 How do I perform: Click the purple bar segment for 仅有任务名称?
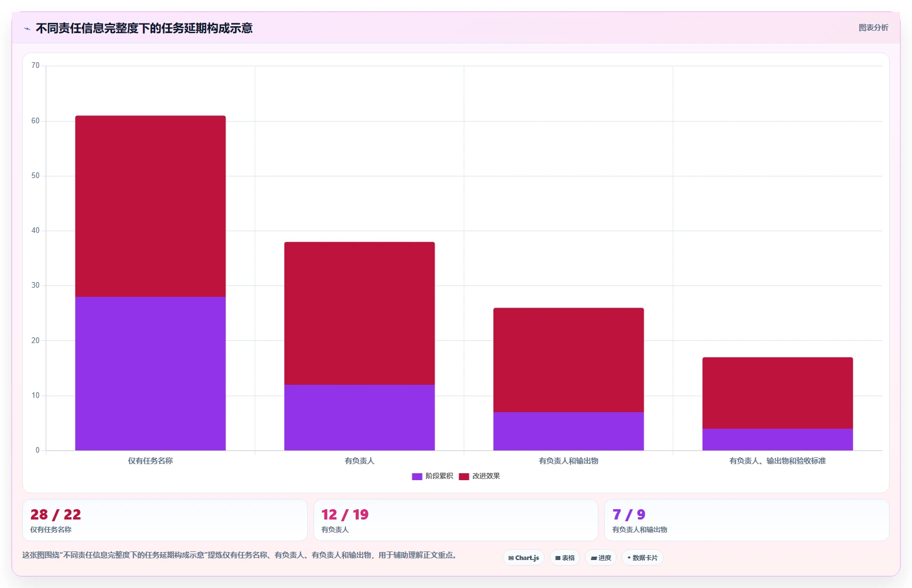(x=150, y=373)
